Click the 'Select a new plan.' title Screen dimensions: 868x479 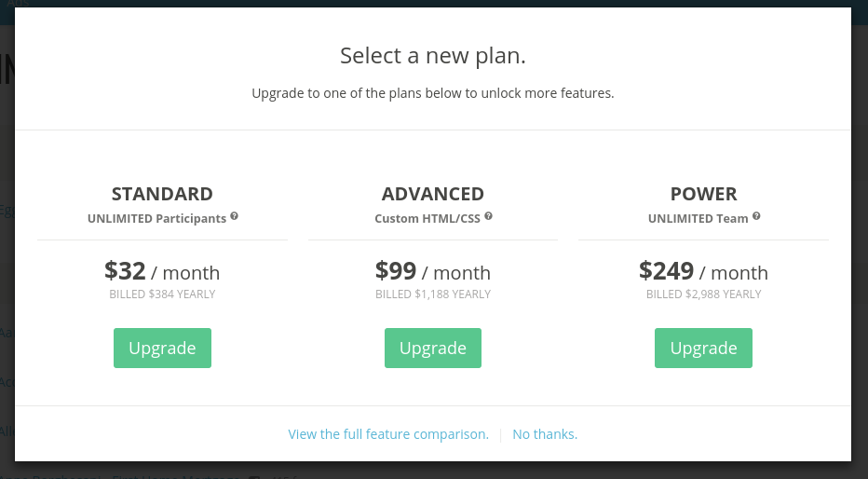(433, 56)
